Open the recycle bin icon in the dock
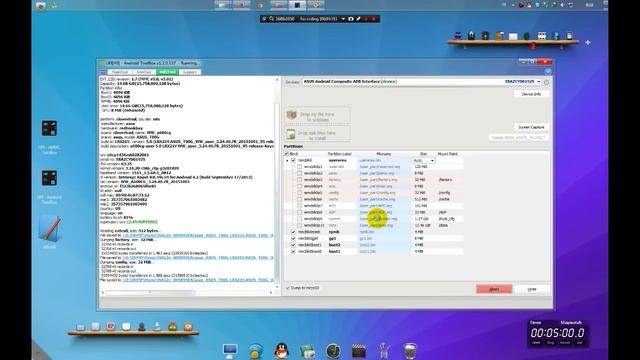Image resolution: width=640 pixels, height=360 pixels. coord(410,351)
